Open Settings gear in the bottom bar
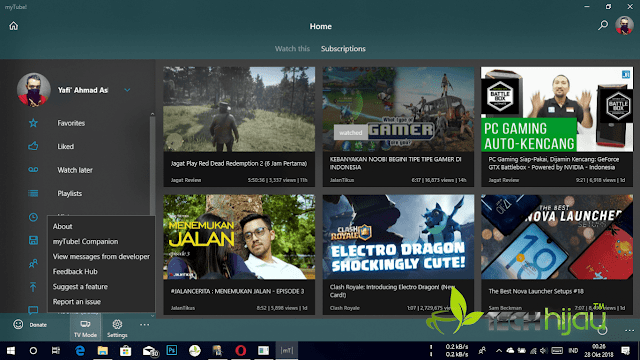The image size is (640, 360). click(x=117, y=329)
